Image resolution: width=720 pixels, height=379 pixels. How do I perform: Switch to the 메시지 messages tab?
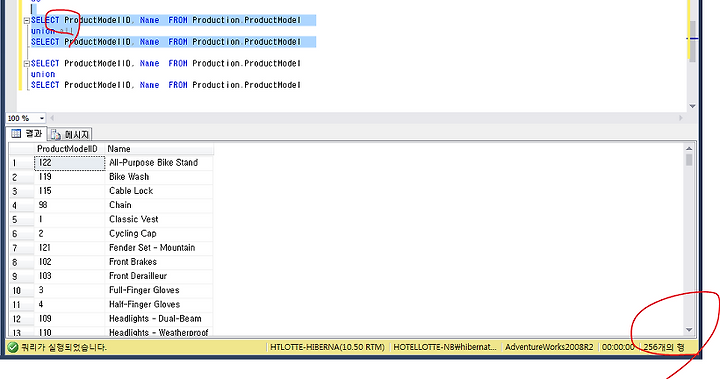tap(70, 135)
